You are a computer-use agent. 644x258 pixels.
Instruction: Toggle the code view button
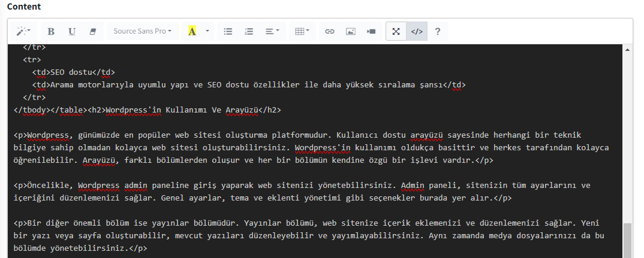417,31
